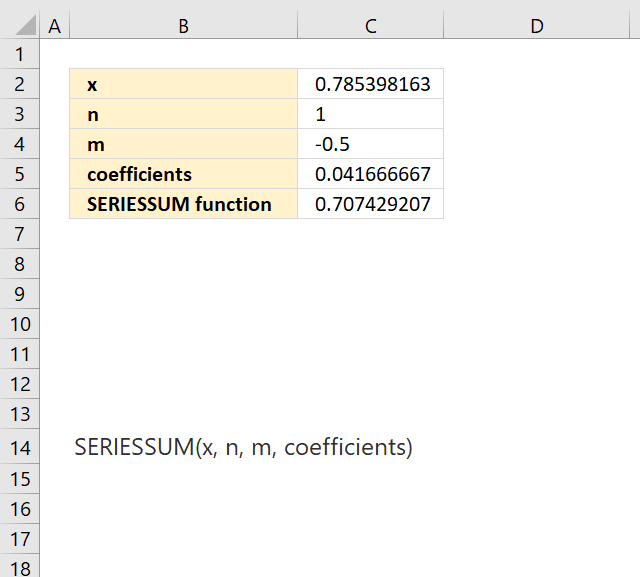
Task: Select column B header
Action: coord(184,26)
